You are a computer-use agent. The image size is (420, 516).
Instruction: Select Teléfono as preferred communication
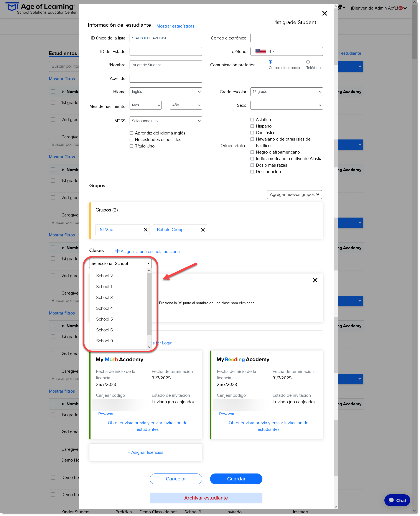point(308,62)
